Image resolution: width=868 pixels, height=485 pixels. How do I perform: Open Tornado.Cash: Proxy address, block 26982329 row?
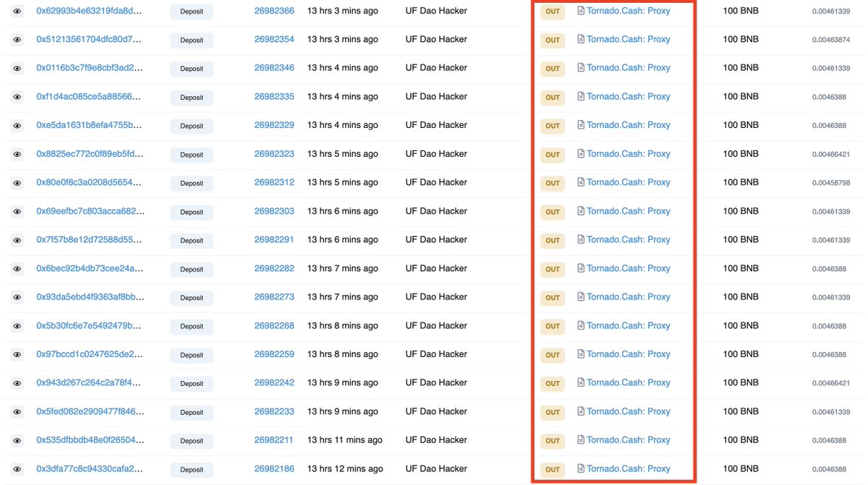629,125
